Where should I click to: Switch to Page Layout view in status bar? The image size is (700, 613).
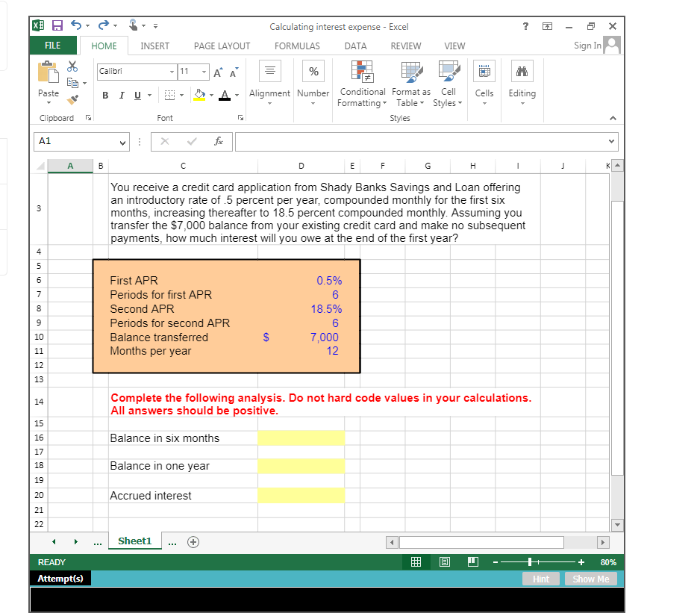tap(445, 561)
